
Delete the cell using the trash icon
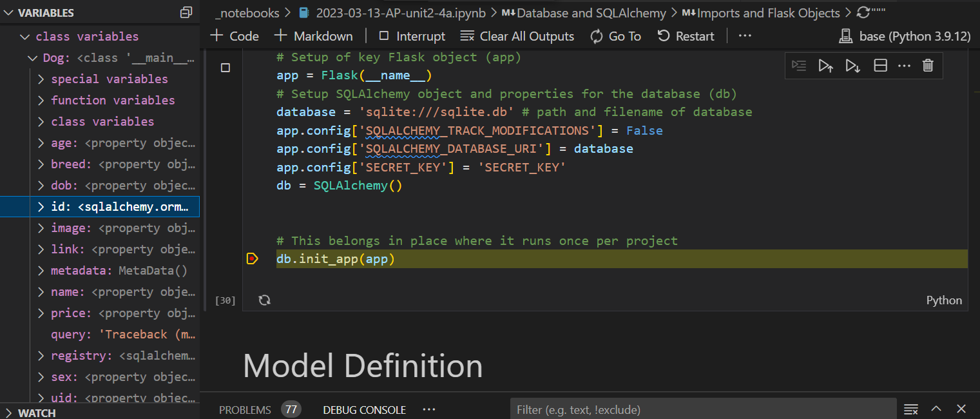click(928, 65)
